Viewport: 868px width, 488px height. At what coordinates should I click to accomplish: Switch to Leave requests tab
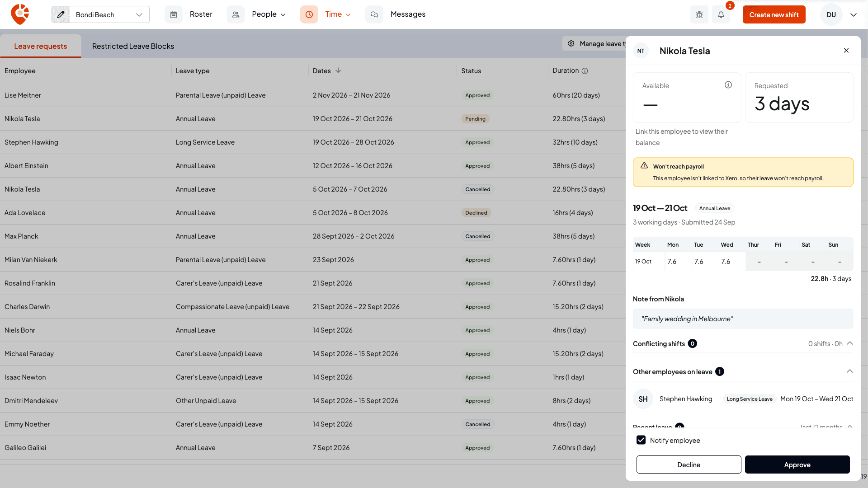(x=41, y=46)
